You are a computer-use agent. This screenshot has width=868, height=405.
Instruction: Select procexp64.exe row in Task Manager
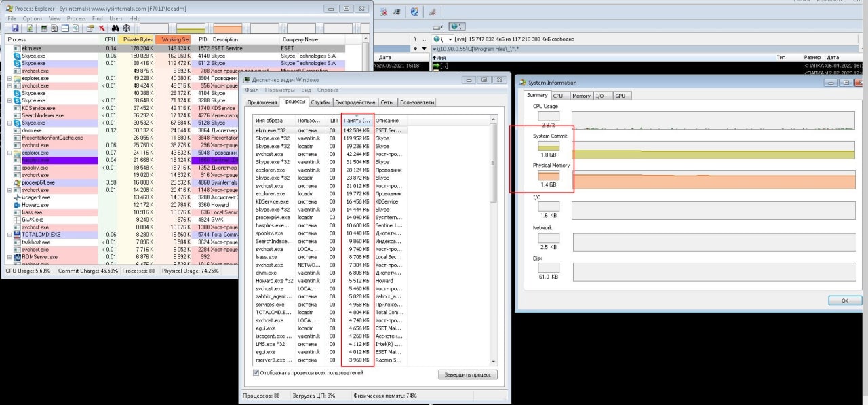pyautogui.click(x=329, y=217)
